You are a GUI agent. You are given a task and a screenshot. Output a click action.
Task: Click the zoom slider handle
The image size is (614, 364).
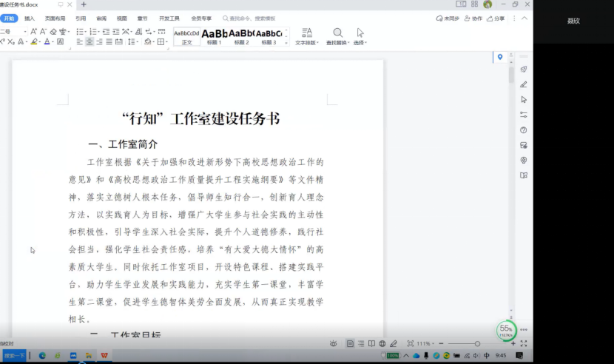click(x=477, y=343)
